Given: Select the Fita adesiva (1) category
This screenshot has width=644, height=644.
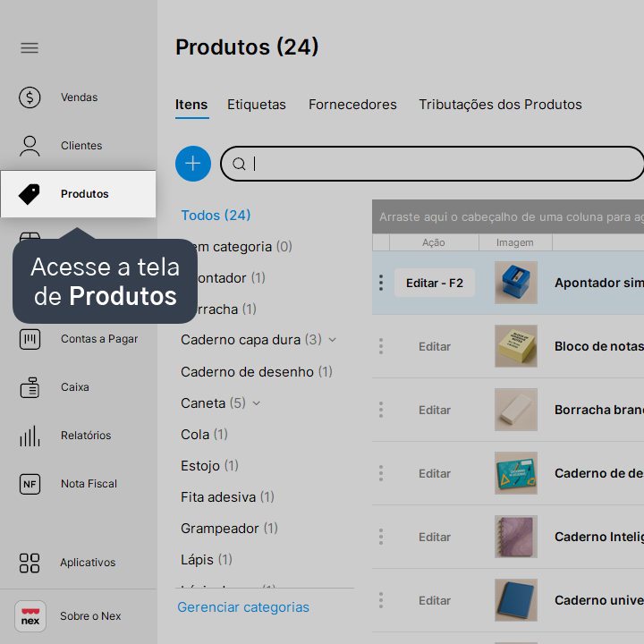Looking at the screenshot, I should (227, 497).
